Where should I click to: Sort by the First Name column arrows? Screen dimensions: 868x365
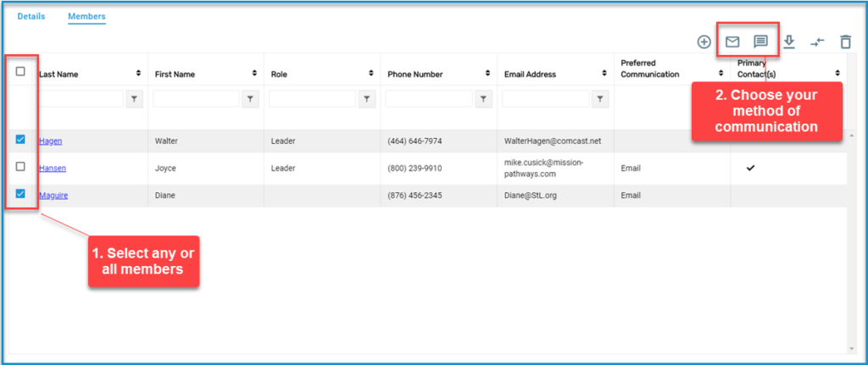point(254,74)
